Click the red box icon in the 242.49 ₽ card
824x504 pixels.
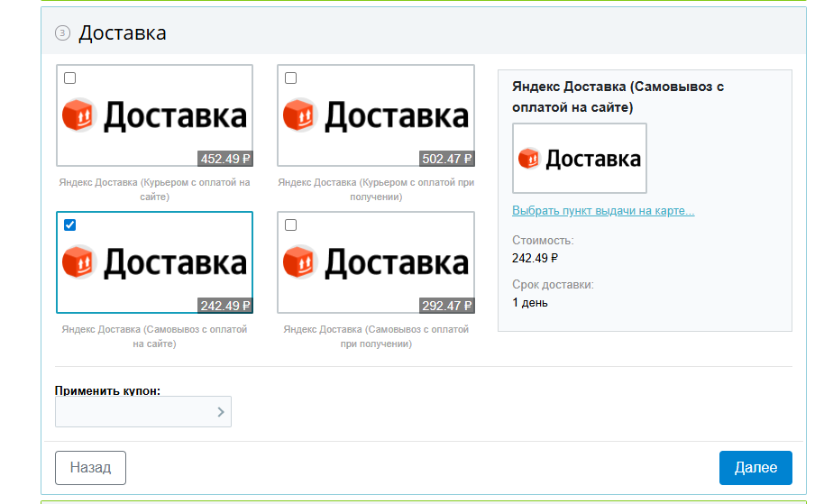[78, 261]
